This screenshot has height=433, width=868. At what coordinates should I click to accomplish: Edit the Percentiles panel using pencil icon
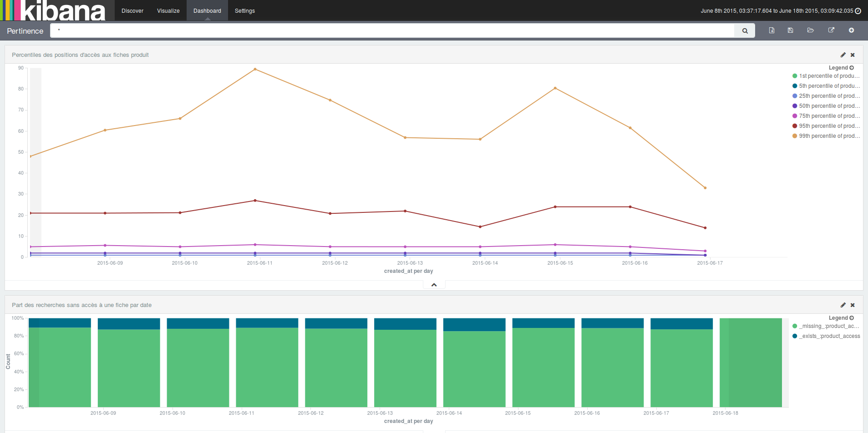click(x=843, y=55)
